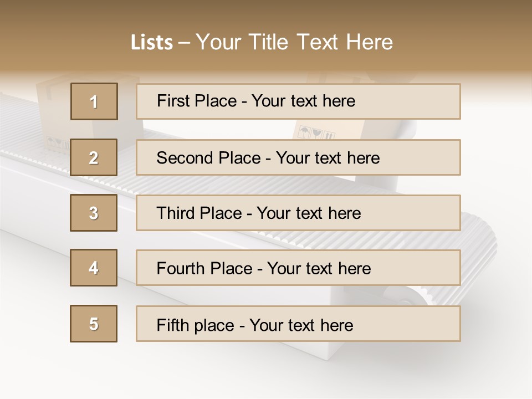Viewport: 532px width, 399px height.
Task: Click the First Place text bar
Action: click(298, 101)
